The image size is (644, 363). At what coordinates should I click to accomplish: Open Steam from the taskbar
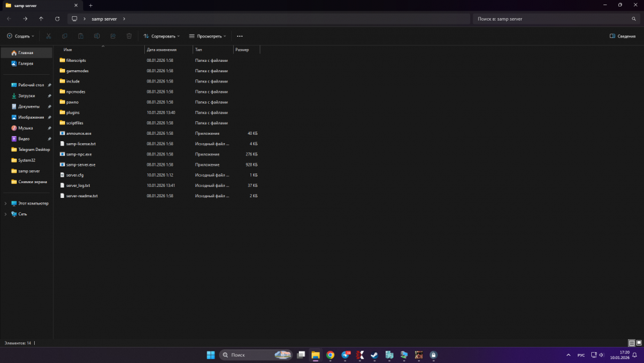pyautogui.click(x=375, y=355)
